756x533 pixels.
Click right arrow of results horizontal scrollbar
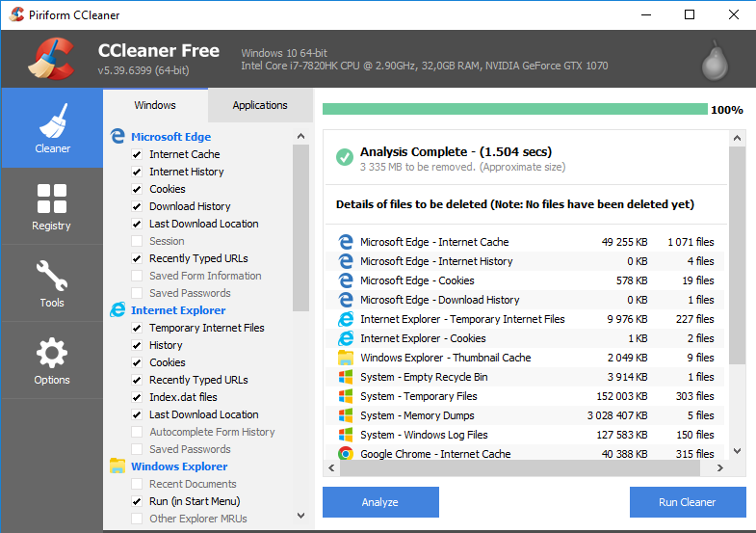pyautogui.click(x=719, y=467)
